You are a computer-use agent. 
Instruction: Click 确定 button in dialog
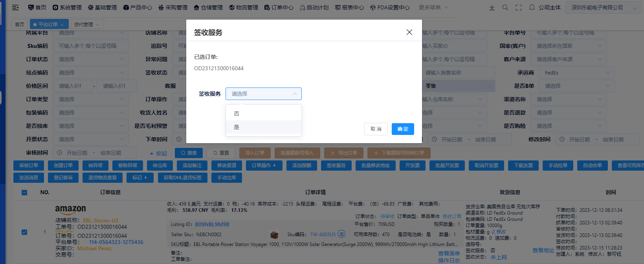[403, 129]
